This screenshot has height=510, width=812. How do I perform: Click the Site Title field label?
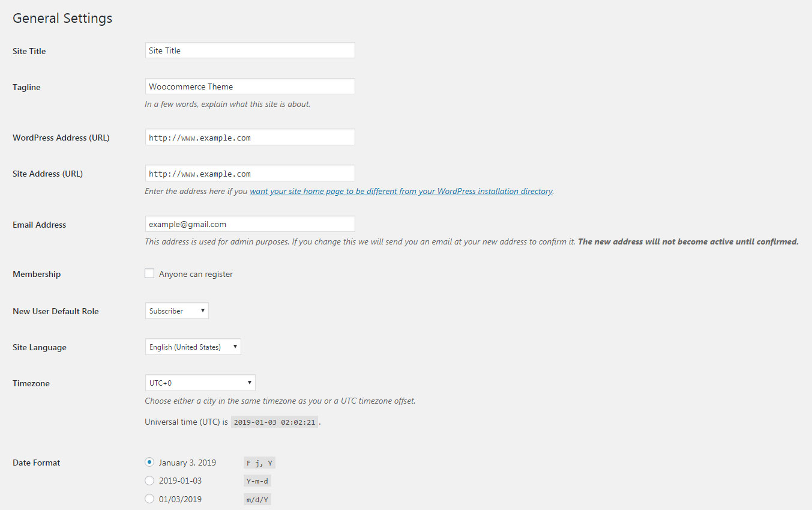tap(29, 51)
